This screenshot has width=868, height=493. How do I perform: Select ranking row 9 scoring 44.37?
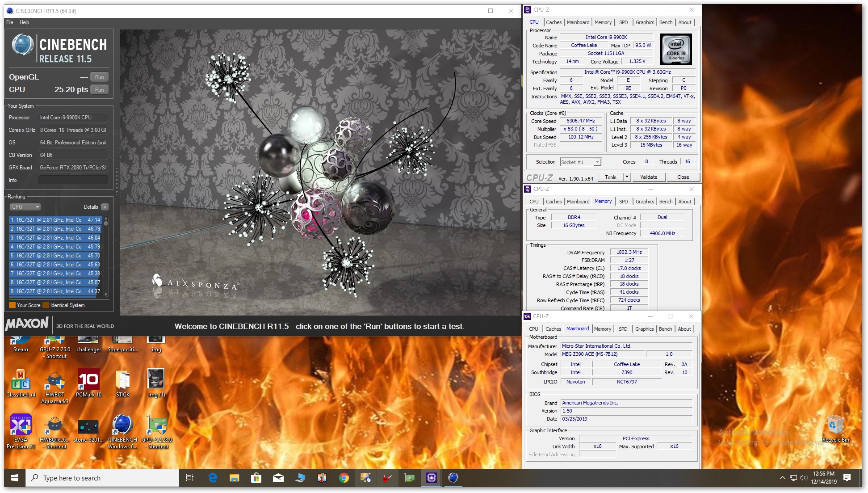pos(55,291)
